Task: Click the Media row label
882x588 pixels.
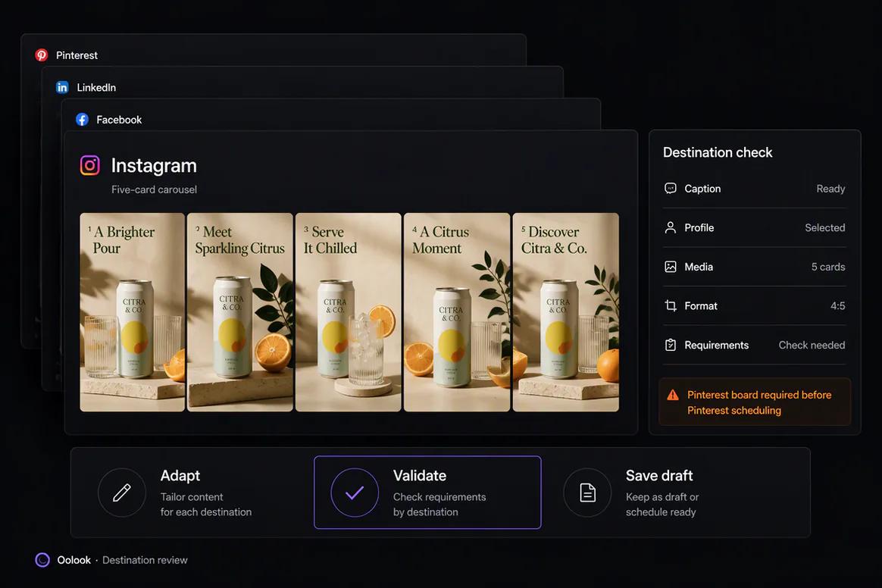Action: pyautogui.click(x=699, y=267)
